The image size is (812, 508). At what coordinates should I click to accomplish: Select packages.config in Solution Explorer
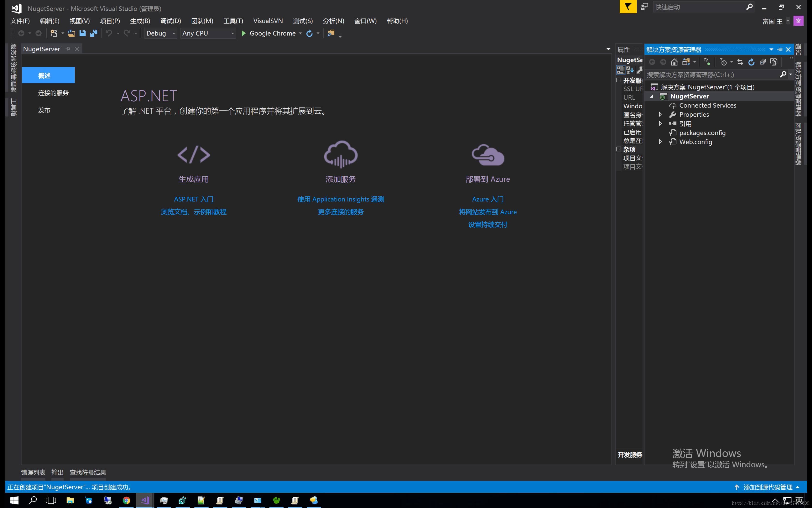[x=702, y=133]
